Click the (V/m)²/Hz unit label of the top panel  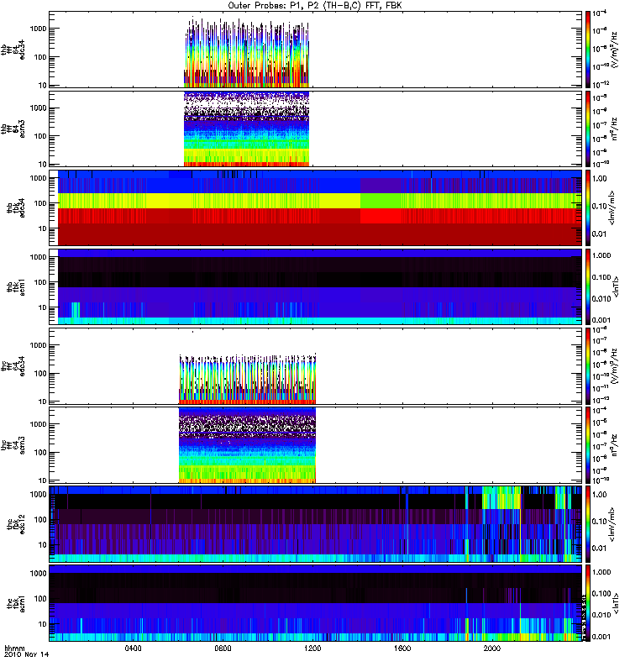pos(616,50)
